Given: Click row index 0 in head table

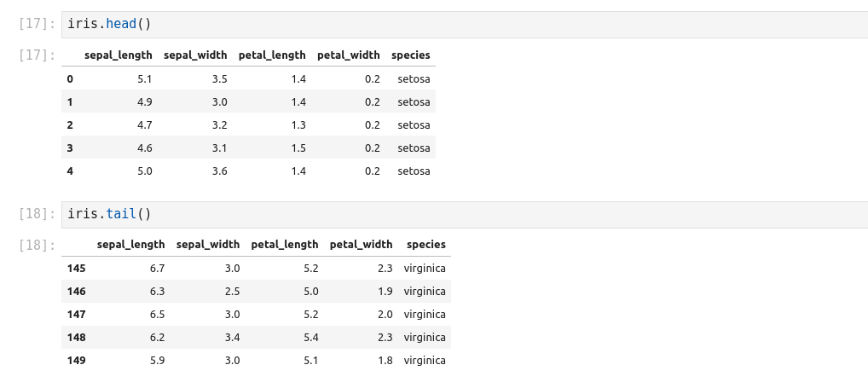Looking at the screenshot, I should [70, 79].
